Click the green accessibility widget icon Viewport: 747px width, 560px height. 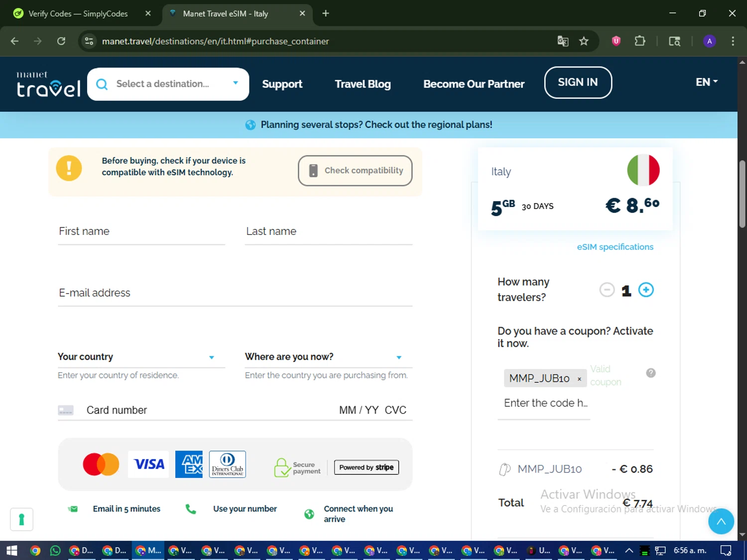click(x=21, y=520)
